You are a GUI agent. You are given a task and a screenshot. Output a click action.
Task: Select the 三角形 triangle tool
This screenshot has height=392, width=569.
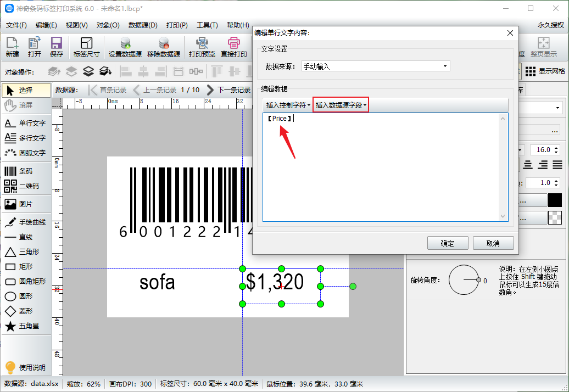point(26,252)
